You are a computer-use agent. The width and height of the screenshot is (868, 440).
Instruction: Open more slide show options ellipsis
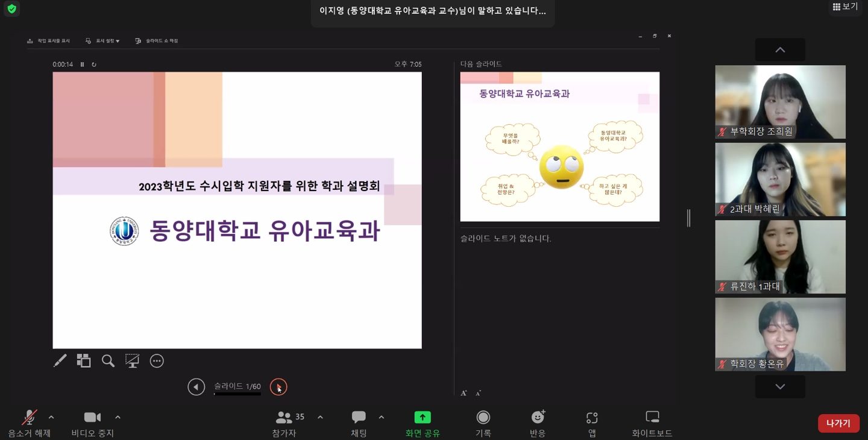tap(157, 360)
